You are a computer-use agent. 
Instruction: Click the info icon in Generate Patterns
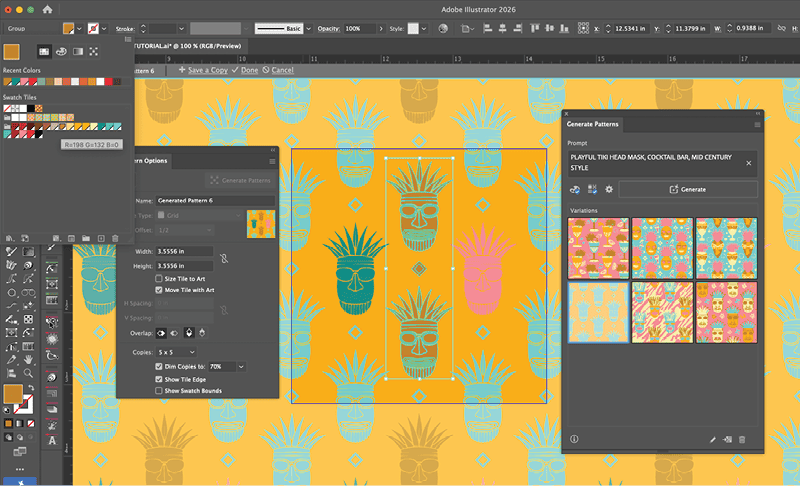(x=574, y=439)
